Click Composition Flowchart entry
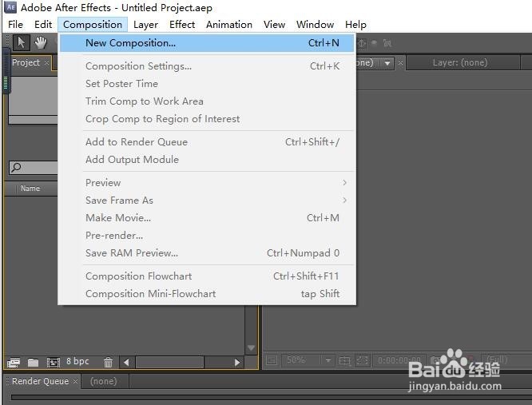 [207, 276]
